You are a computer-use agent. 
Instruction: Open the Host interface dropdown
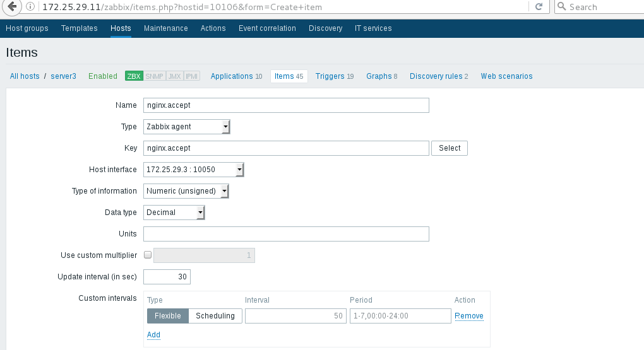tap(193, 170)
